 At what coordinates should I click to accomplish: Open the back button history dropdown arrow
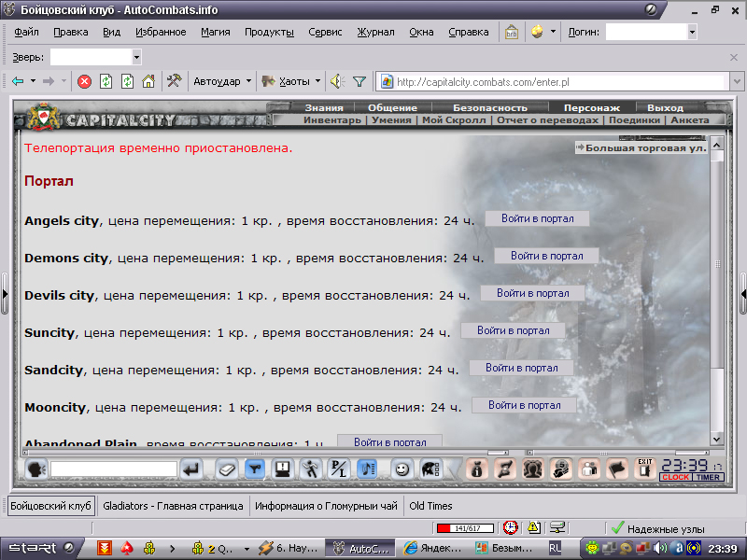pyautogui.click(x=33, y=81)
